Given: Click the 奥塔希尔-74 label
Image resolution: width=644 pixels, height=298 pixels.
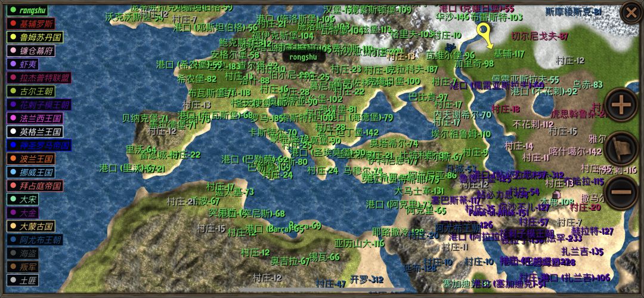Looking at the screenshot, I should point(394,144).
